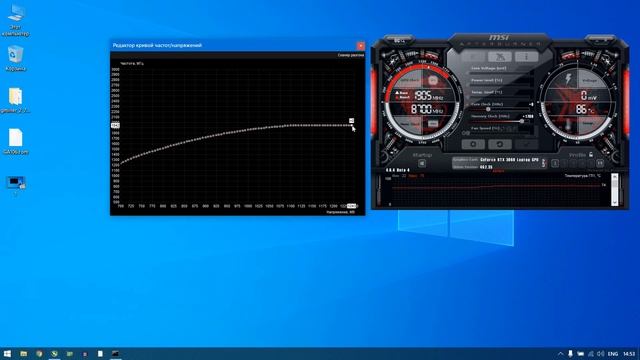The width and height of the screenshot is (640, 360).
Task: Click the 86 °C temperature readout
Action: [x=584, y=109]
